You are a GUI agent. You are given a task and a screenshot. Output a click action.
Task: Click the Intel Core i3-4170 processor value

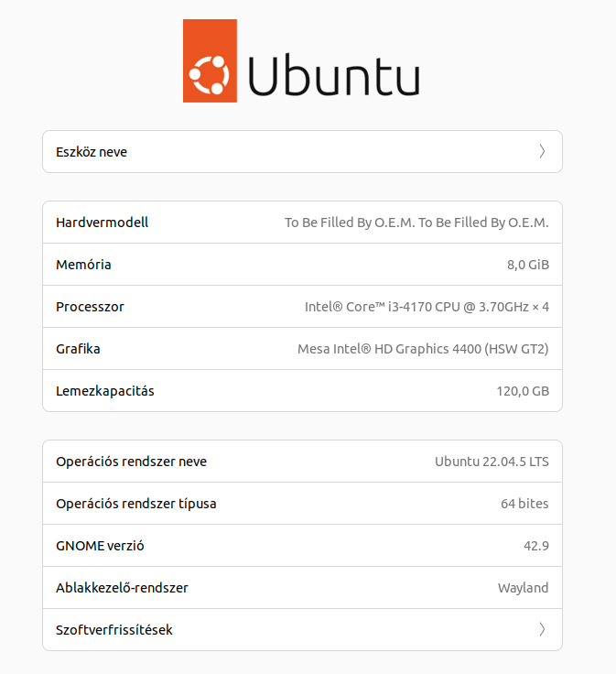[x=427, y=307]
